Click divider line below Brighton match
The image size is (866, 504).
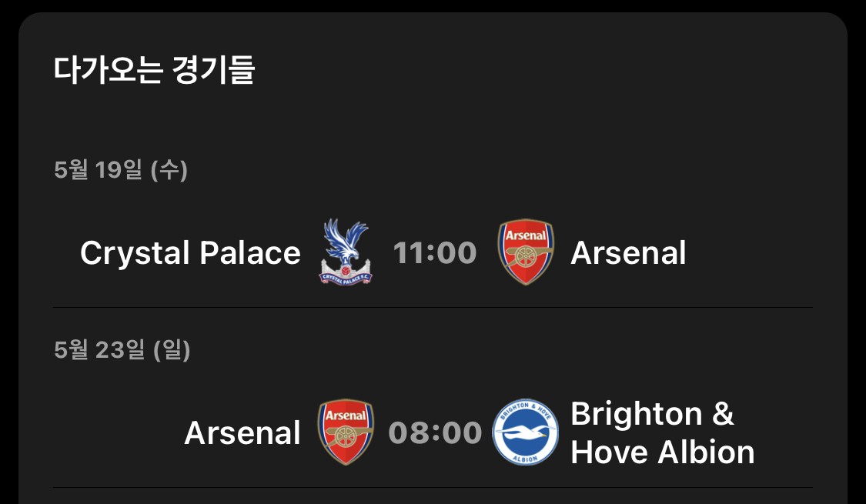(433, 487)
